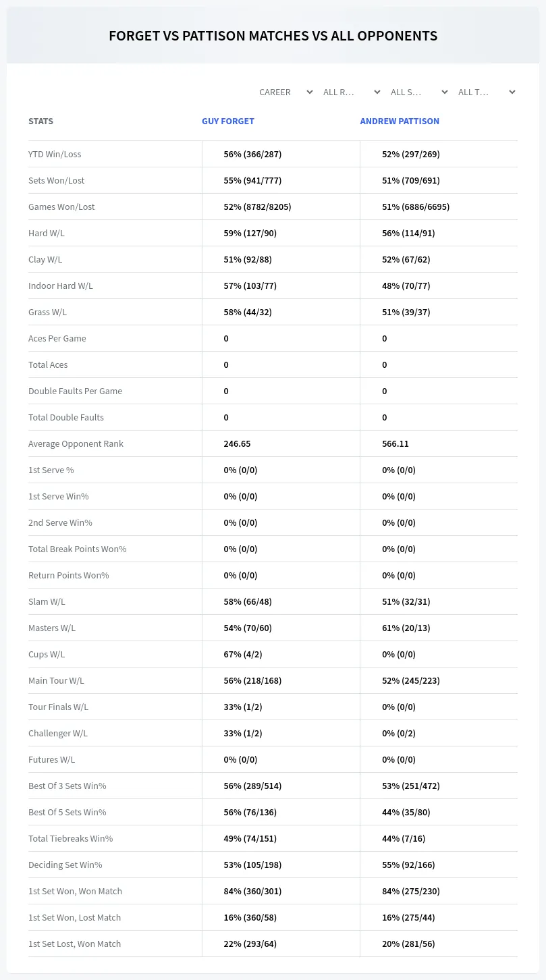The height and width of the screenshot is (980, 546).
Task: Click Forget's Deciding Set Win% value 53% (105/198)
Action: coord(252,865)
